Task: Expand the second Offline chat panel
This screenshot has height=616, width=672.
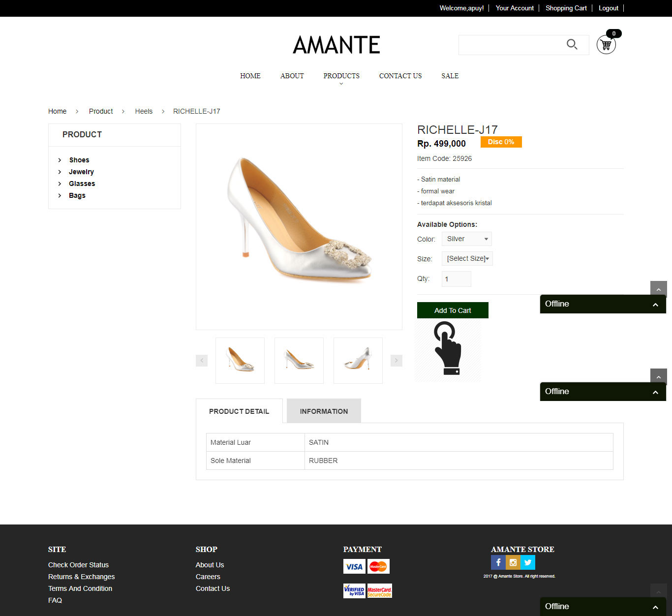Action: tap(603, 392)
